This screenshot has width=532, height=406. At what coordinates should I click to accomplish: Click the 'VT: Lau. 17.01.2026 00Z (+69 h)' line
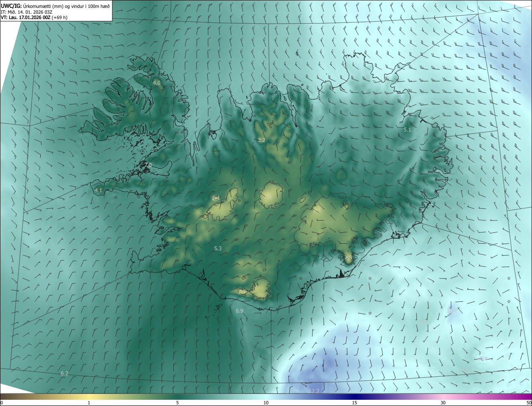tap(34, 18)
